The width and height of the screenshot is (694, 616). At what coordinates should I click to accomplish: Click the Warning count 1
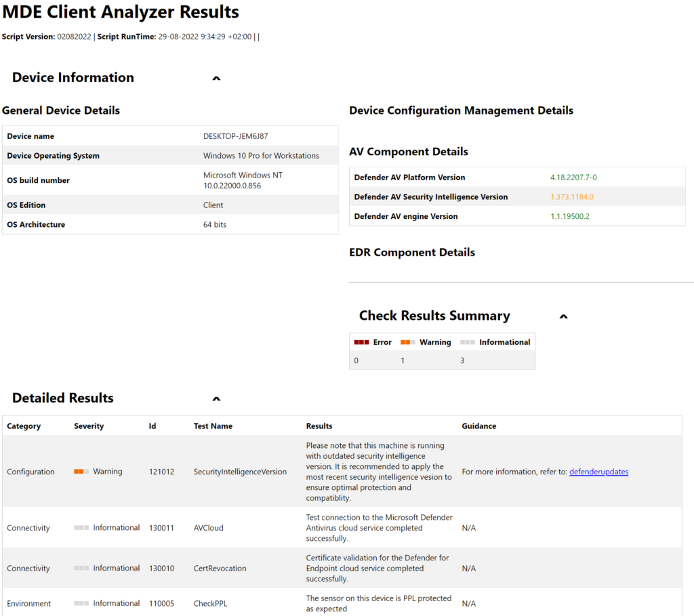[403, 361]
